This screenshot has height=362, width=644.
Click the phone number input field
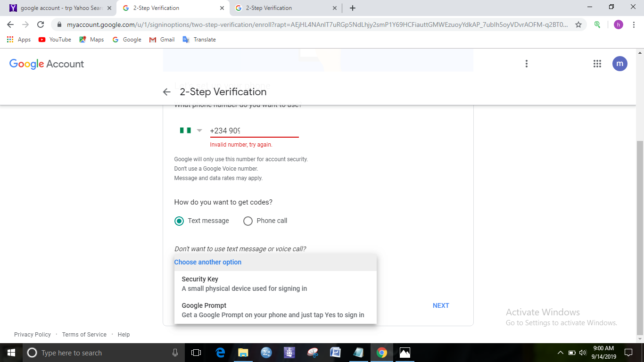pyautogui.click(x=254, y=131)
